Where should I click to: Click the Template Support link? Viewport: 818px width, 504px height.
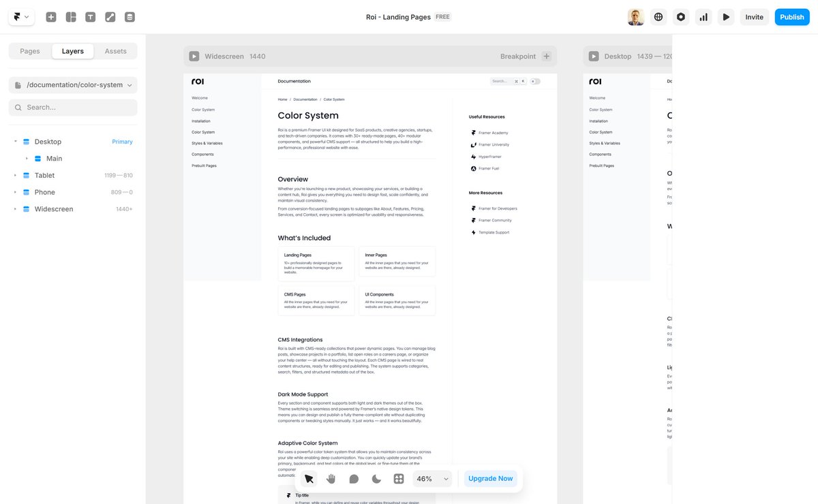point(489,232)
